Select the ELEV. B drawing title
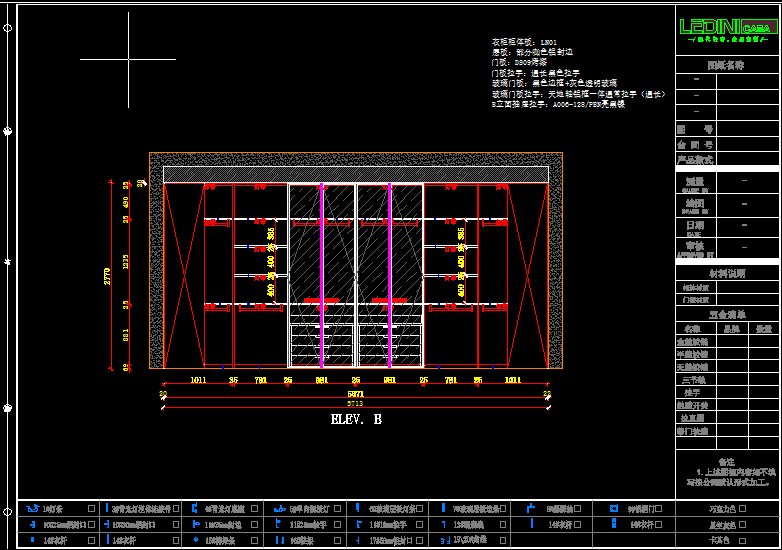The height and width of the screenshot is (550, 782). (356, 420)
